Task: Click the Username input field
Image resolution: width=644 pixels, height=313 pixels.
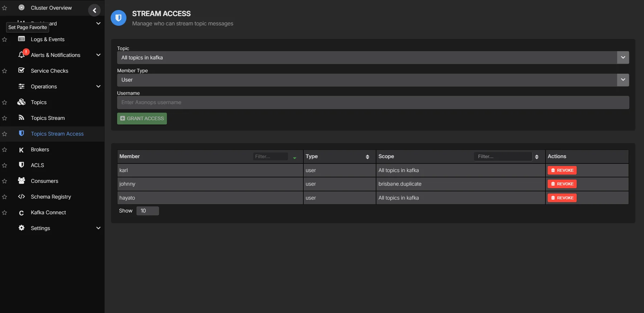Action: (373, 103)
